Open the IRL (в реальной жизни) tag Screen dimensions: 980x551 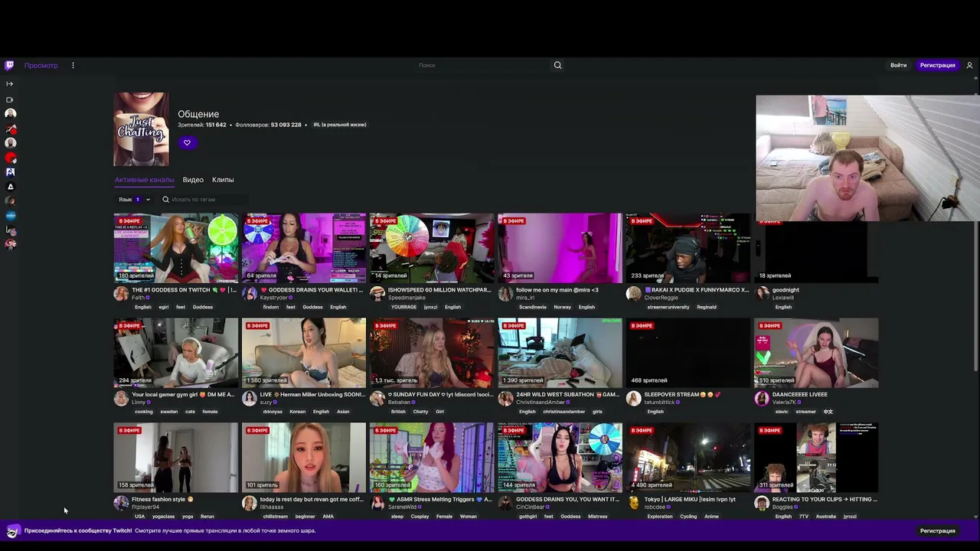click(340, 125)
